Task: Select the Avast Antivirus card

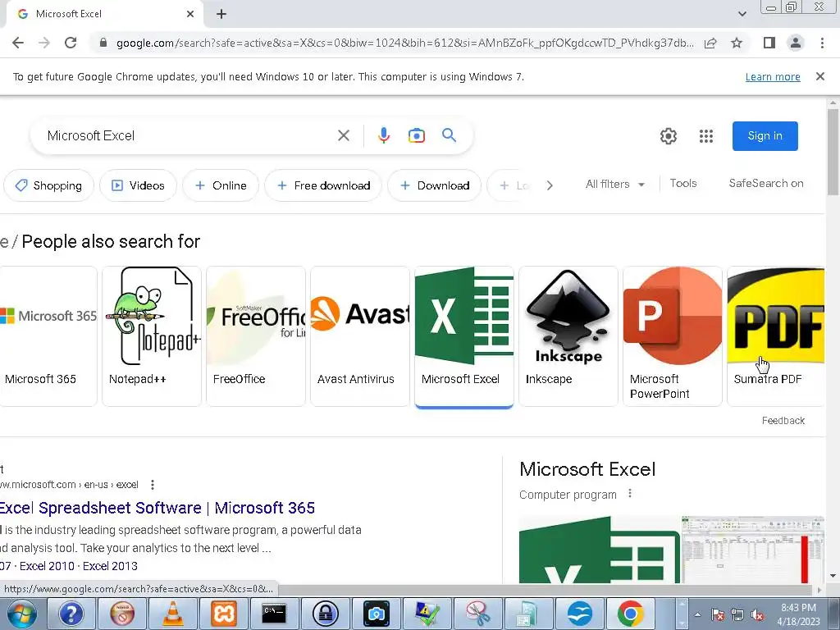Action: [x=360, y=336]
